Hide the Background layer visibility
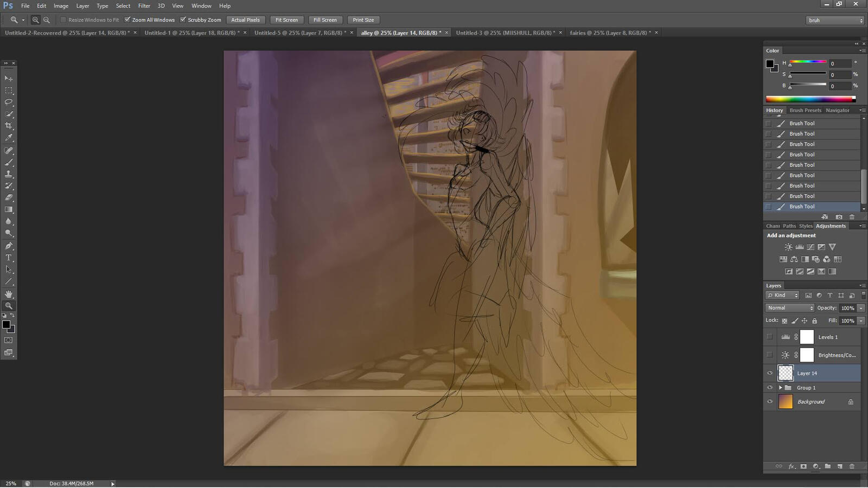This screenshot has height=488, width=868. click(x=770, y=402)
